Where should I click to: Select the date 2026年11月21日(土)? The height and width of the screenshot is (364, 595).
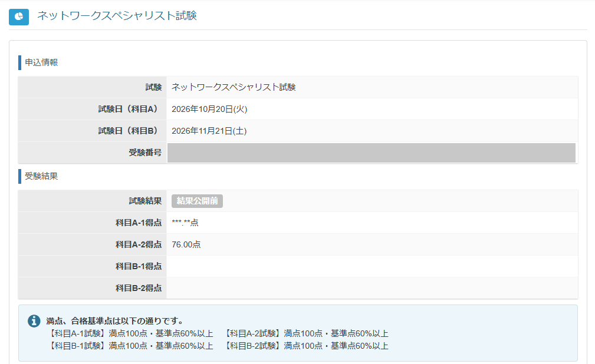point(209,131)
